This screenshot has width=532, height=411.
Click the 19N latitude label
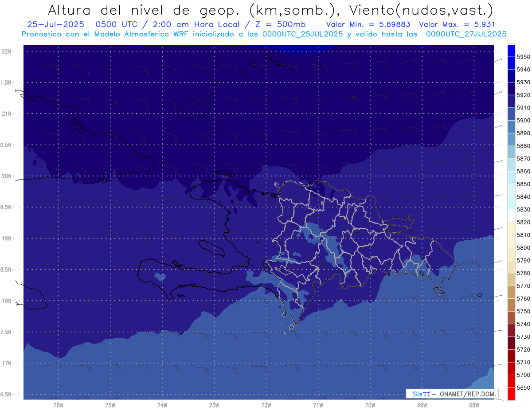[x=7, y=239]
